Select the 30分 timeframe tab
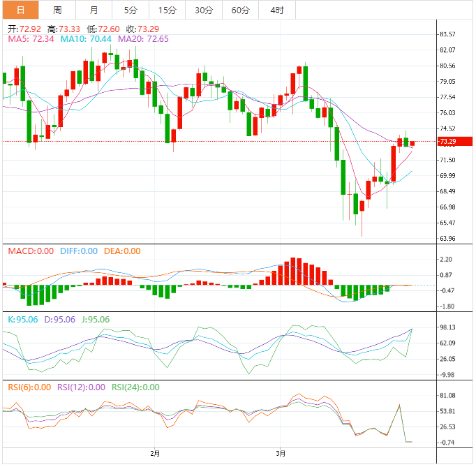This screenshot has width=476, height=467. (x=204, y=10)
